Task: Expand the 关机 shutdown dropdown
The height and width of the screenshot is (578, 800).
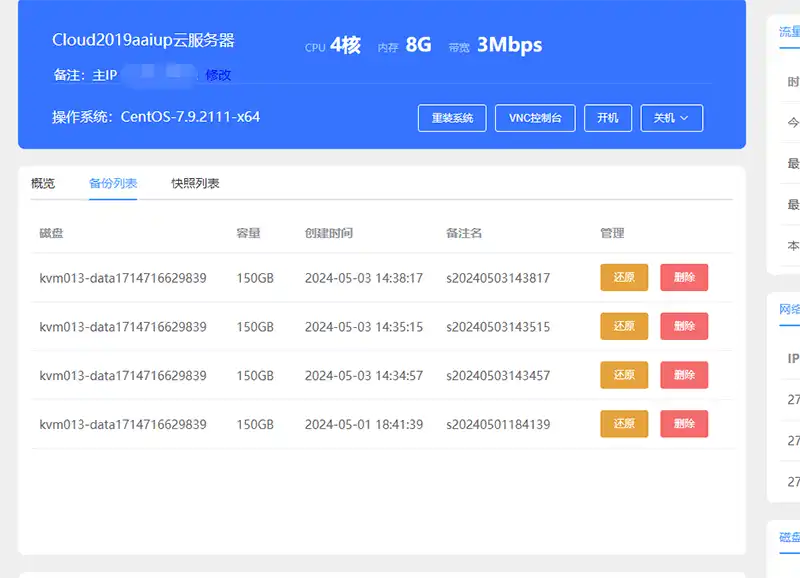Action: click(671, 118)
